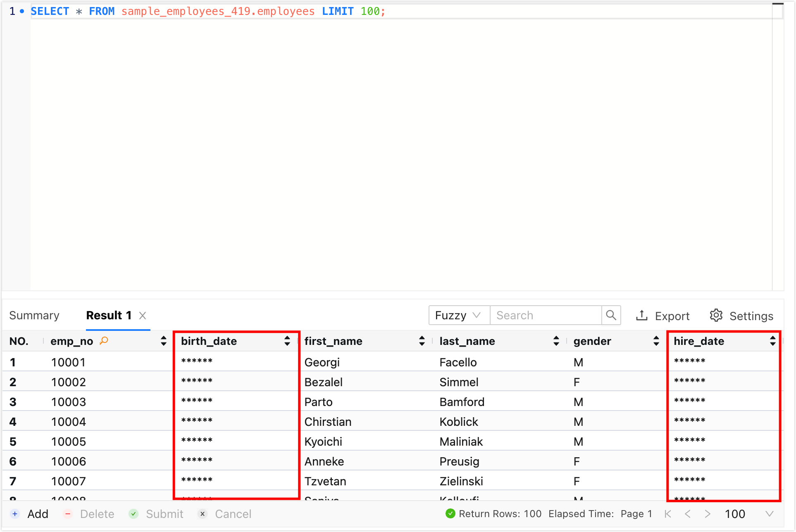
Task: Click the last_name cell Simmel
Action: pos(459,382)
